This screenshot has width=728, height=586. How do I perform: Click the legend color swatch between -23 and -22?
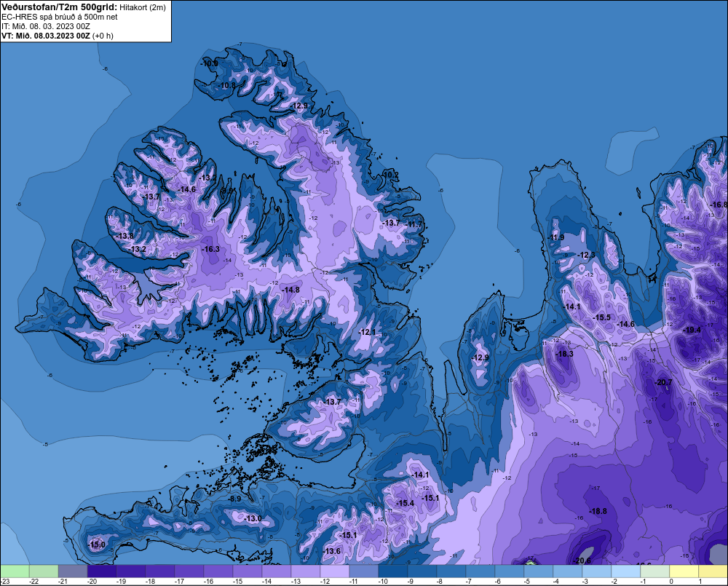tap(15, 571)
